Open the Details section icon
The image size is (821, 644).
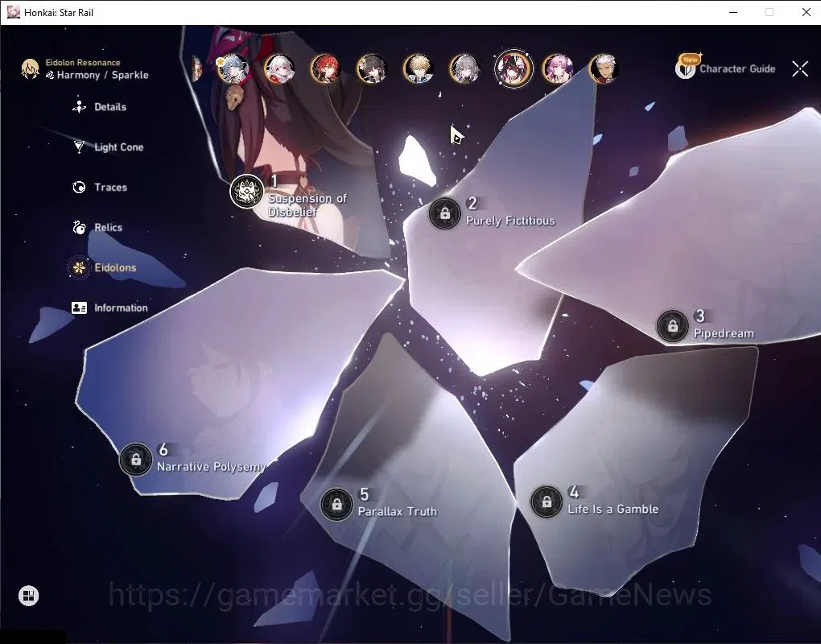click(x=79, y=107)
